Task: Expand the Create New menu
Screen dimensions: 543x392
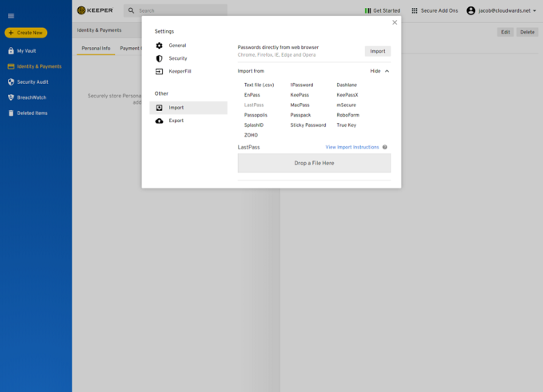Action: 26,33
